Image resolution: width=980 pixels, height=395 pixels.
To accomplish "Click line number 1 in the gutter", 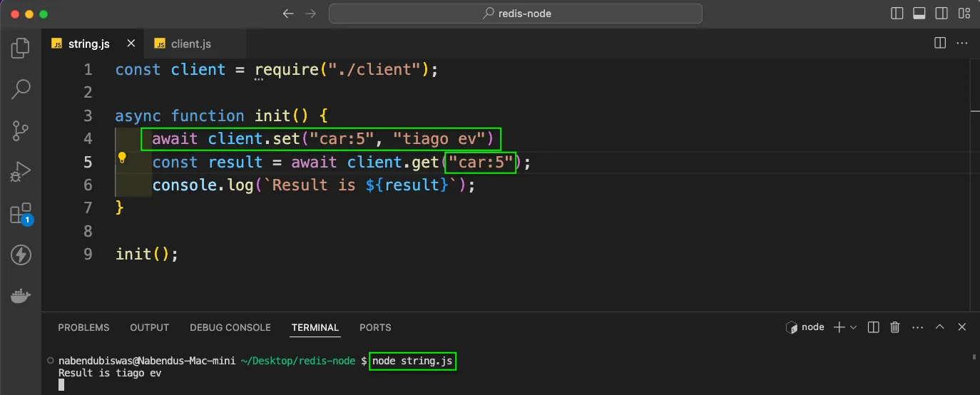I will coord(88,70).
